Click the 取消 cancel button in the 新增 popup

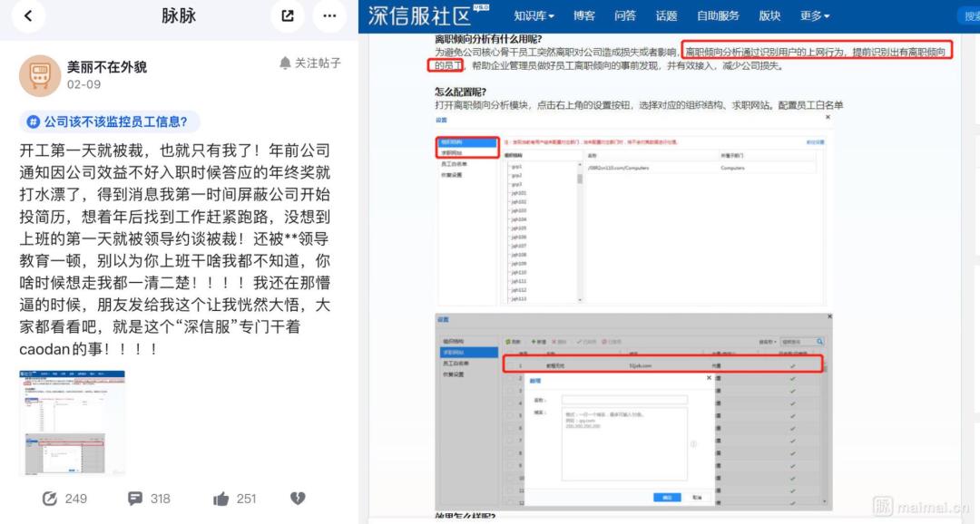[x=698, y=497]
